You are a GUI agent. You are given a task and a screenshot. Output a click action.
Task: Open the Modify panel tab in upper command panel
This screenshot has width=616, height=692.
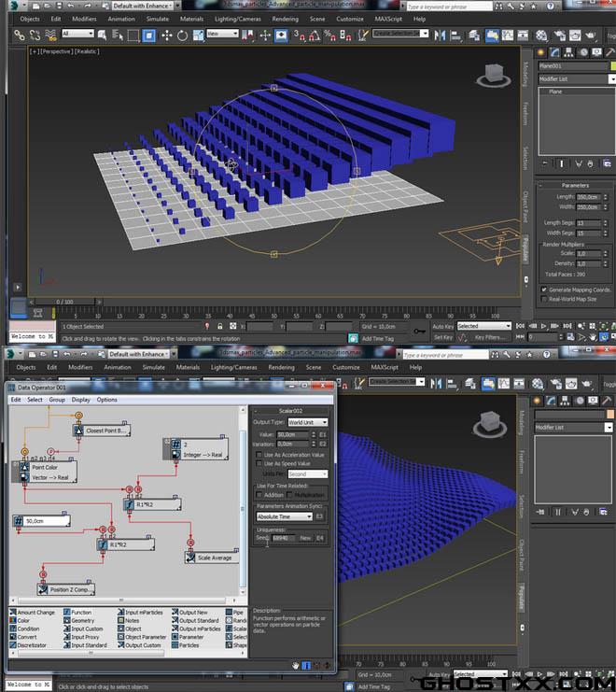tap(554, 52)
